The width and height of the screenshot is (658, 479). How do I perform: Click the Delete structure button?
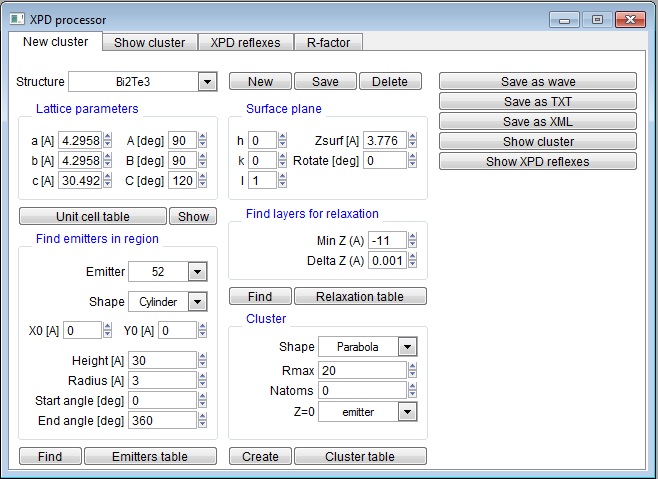point(390,81)
